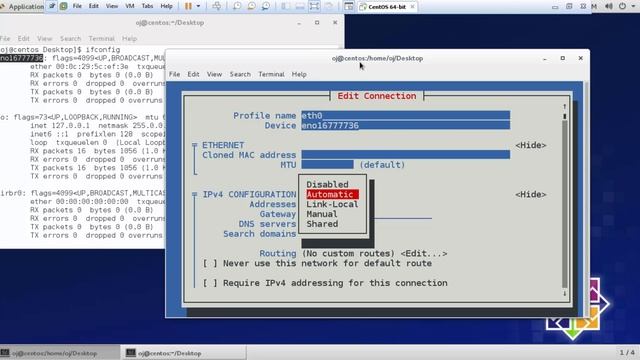Collapse the ETHERNET section marker
The width and height of the screenshot is (640, 360).
coord(195,145)
